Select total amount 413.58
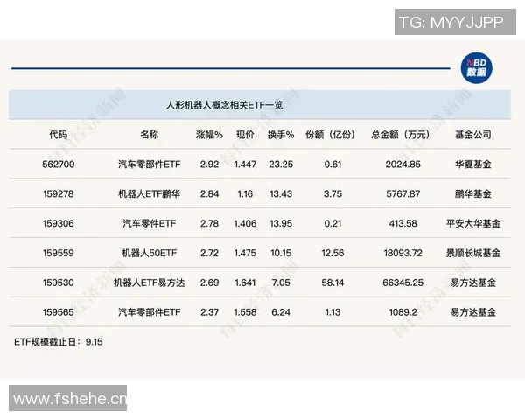Image resolution: width=525 pixels, height=420 pixels. pyautogui.click(x=402, y=223)
